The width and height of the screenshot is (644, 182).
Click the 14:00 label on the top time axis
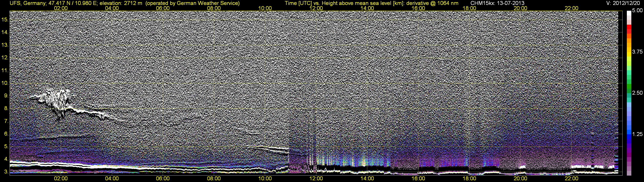coord(367,8)
